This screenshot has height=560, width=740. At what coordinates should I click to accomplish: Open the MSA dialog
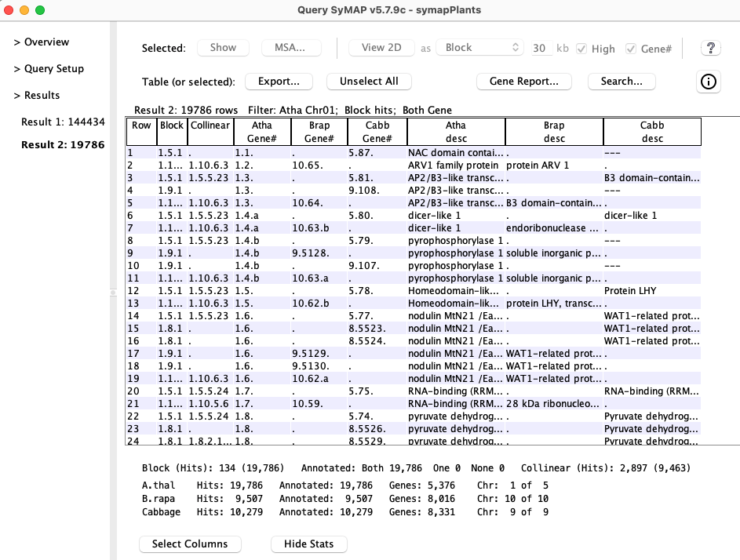tap(291, 48)
